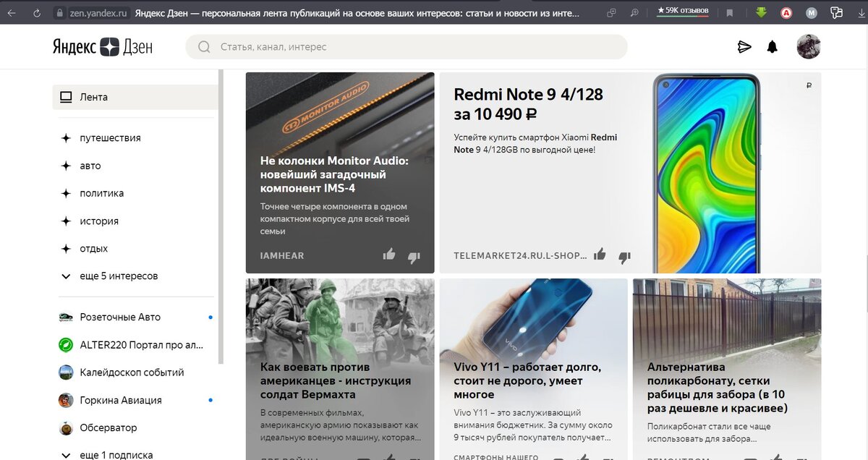This screenshot has width=868, height=460.
Task: Open messages via the paper plane icon
Action: (744, 47)
